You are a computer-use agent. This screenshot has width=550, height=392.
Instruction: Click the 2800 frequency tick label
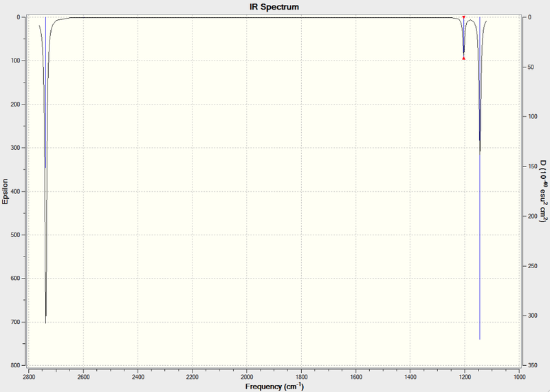point(29,377)
